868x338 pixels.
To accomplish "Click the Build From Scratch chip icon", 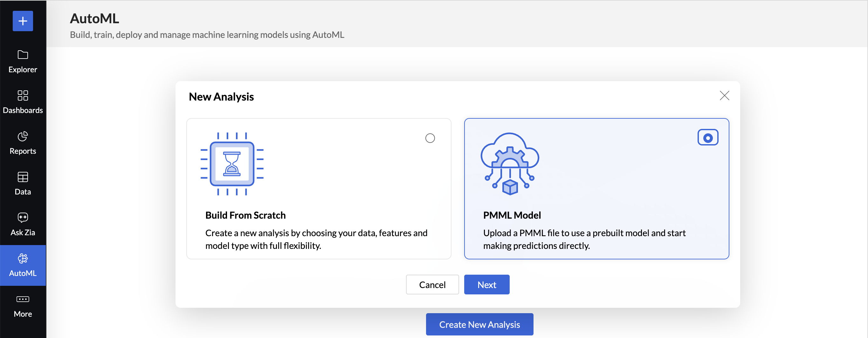I will click(232, 164).
